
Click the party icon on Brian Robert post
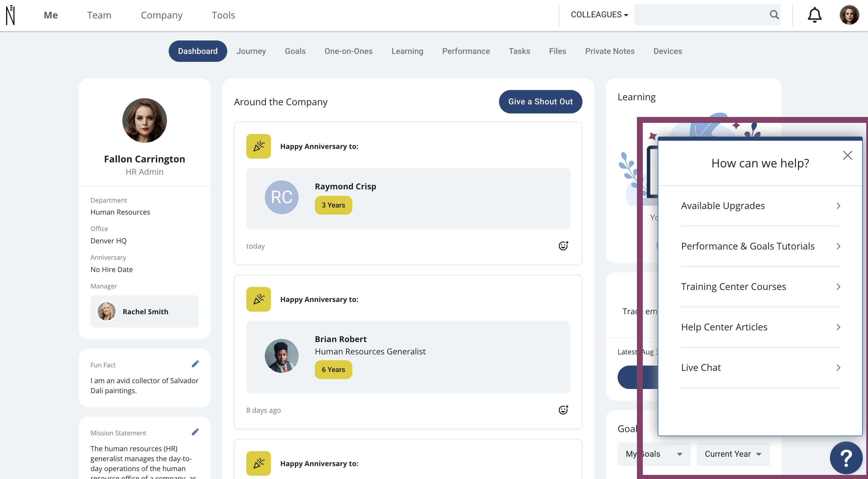coord(259,299)
